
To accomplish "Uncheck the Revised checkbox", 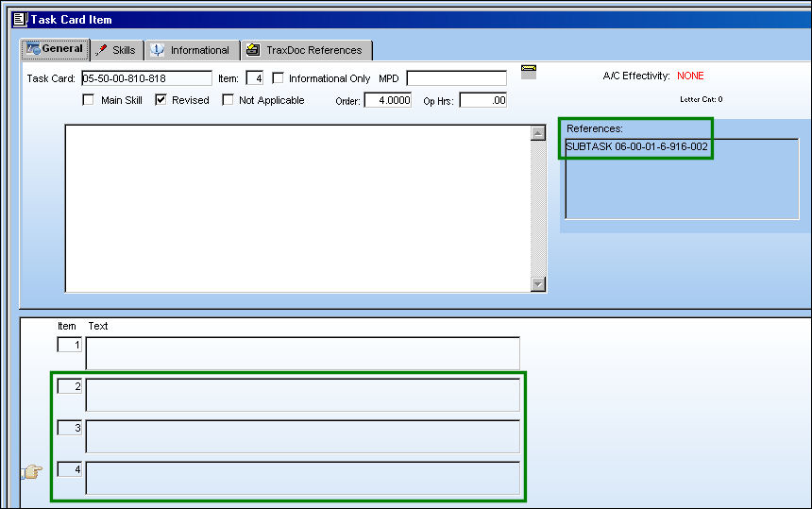I will pos(161,99).
